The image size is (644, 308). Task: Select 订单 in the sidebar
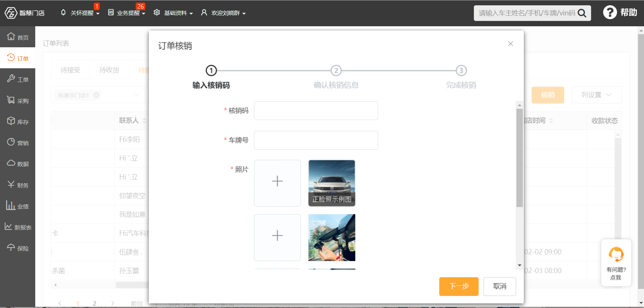coord(18,58)
